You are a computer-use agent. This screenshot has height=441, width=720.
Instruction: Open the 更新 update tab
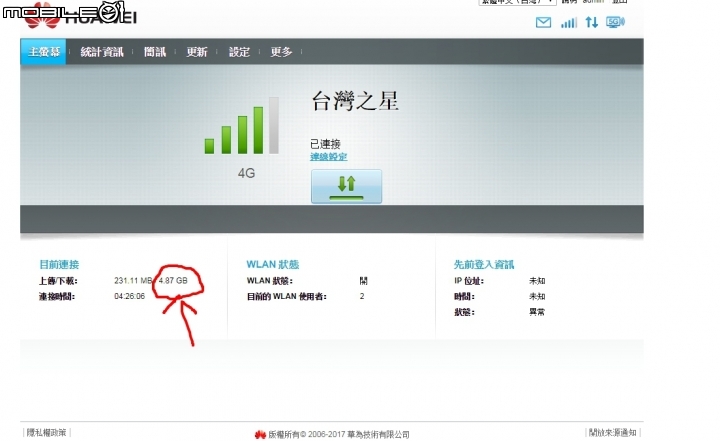pos(197,52)
